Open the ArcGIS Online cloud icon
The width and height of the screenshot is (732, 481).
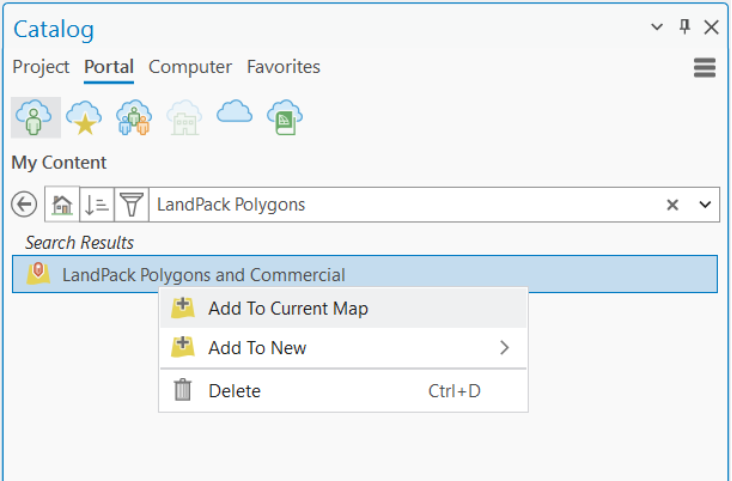pos(234,113)
